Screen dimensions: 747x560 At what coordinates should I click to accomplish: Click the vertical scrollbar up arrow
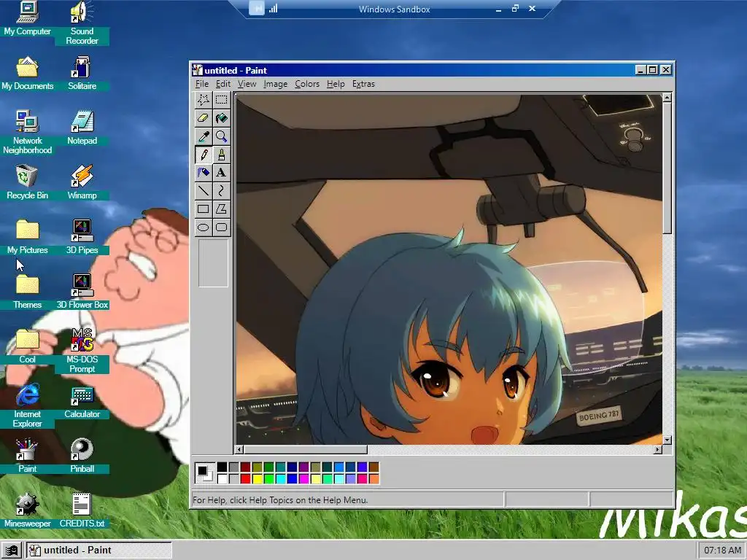[667, 98]
